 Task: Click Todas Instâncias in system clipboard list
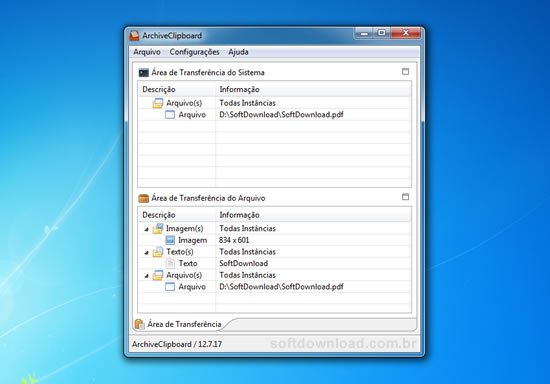(247, 103)
